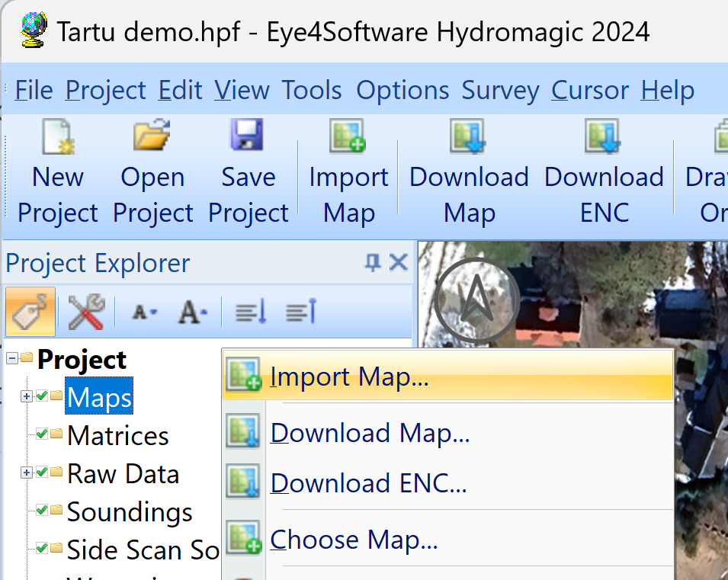Expand the Raw Data tree node
The width and height of the screenshot is (728, 580).
pos(27,473)
